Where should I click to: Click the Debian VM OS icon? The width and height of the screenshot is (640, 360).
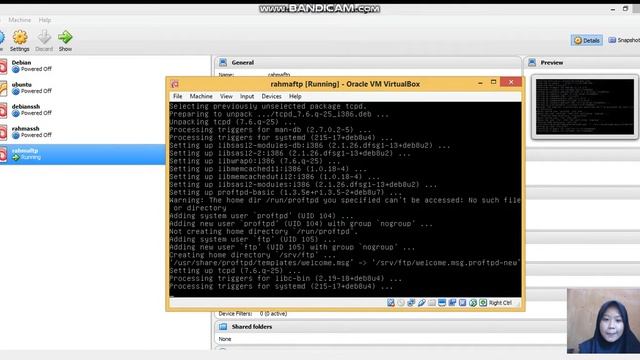[x=3, y=66]
